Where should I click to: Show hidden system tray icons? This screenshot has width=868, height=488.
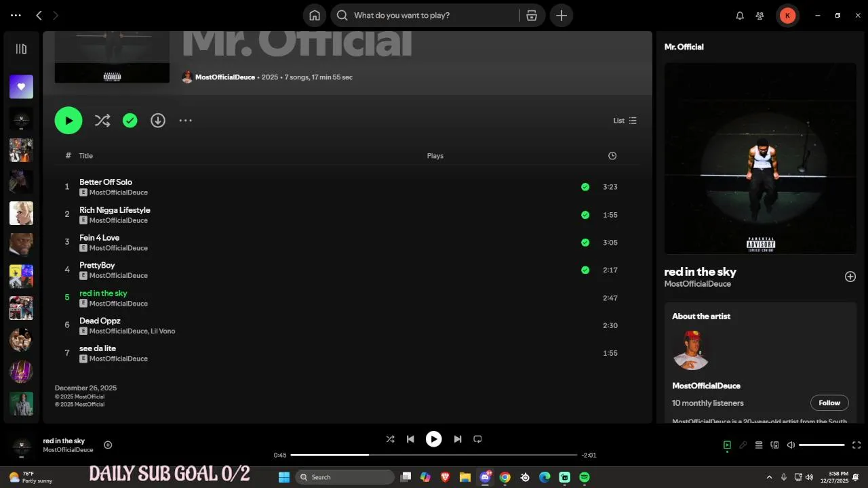tap(769, 477)
